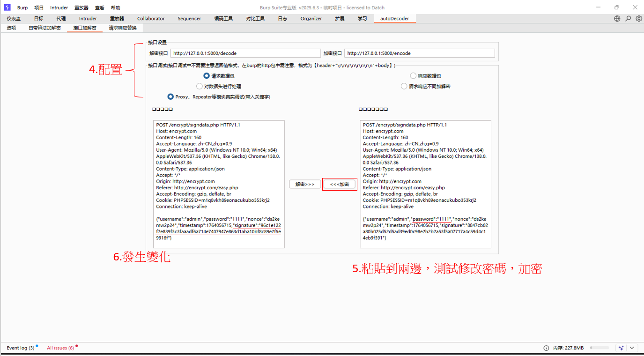
Task: Switch to the 对比工具 tab
Action: click(255, 19)
